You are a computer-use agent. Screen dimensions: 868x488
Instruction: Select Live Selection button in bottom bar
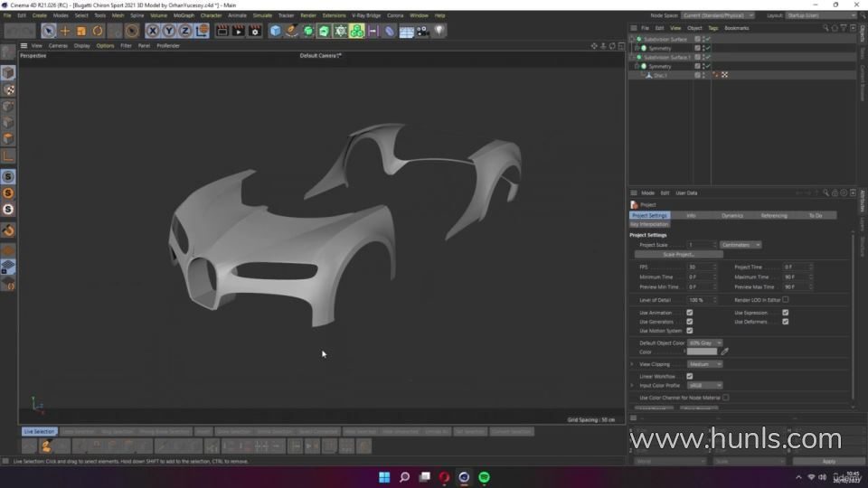pos(39,432)
